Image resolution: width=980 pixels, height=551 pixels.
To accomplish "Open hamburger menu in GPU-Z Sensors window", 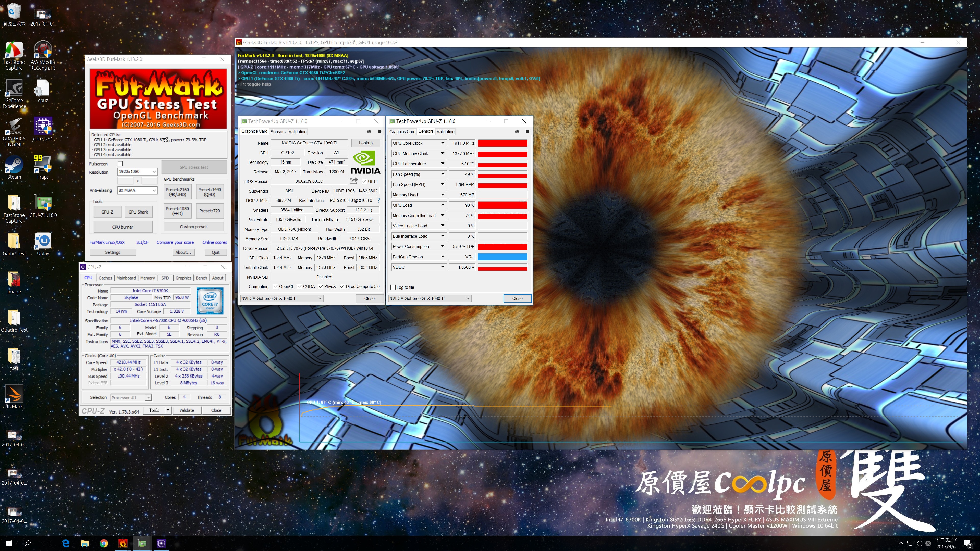I will [527, 132].
